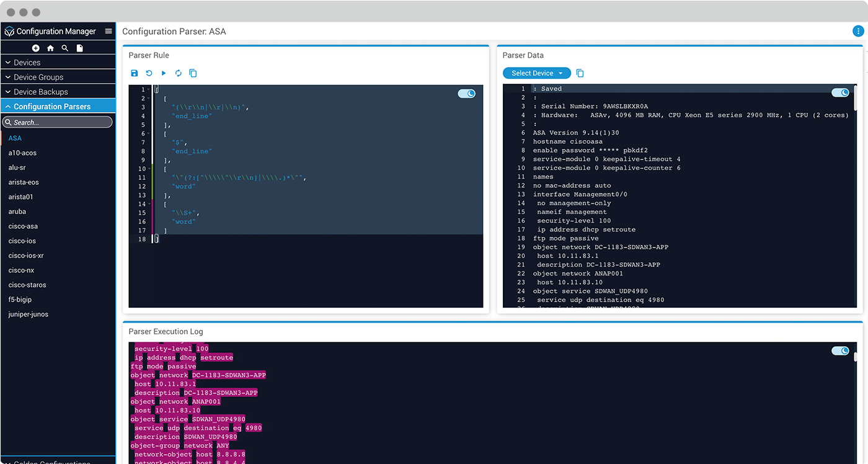Screen dimensions: 868x464
Task: Toggle dark mode in Parser Execution Log
Action: pos(840,350)
